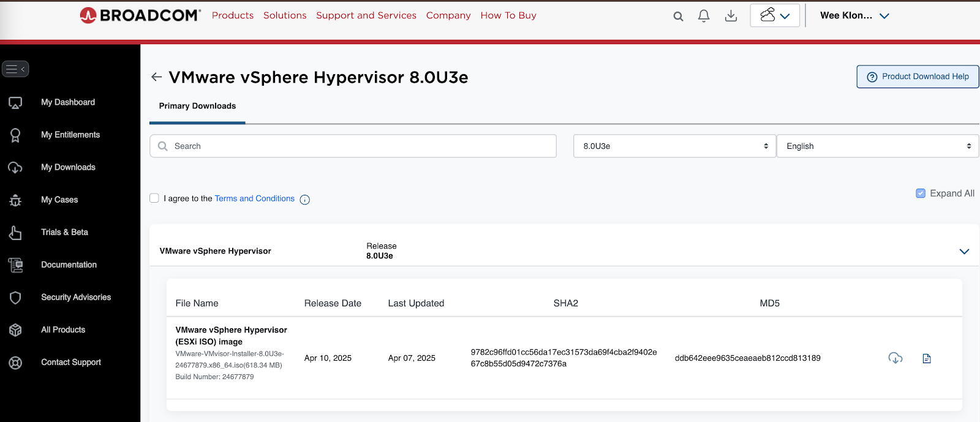This screenshot has width=980, height=422.
Task: Click the My Cases bug icon
Action: 15,200
